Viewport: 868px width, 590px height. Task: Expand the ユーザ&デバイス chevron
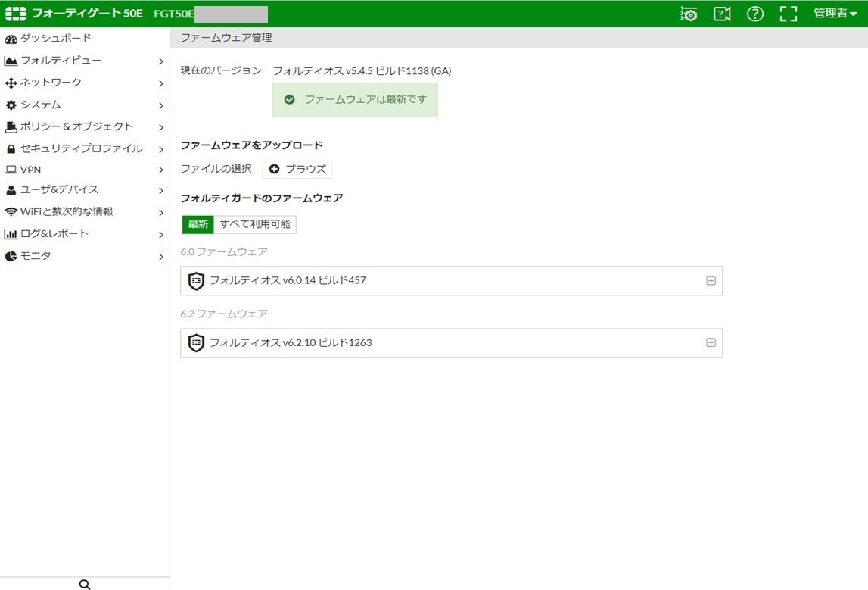click(x=160, y=191)
